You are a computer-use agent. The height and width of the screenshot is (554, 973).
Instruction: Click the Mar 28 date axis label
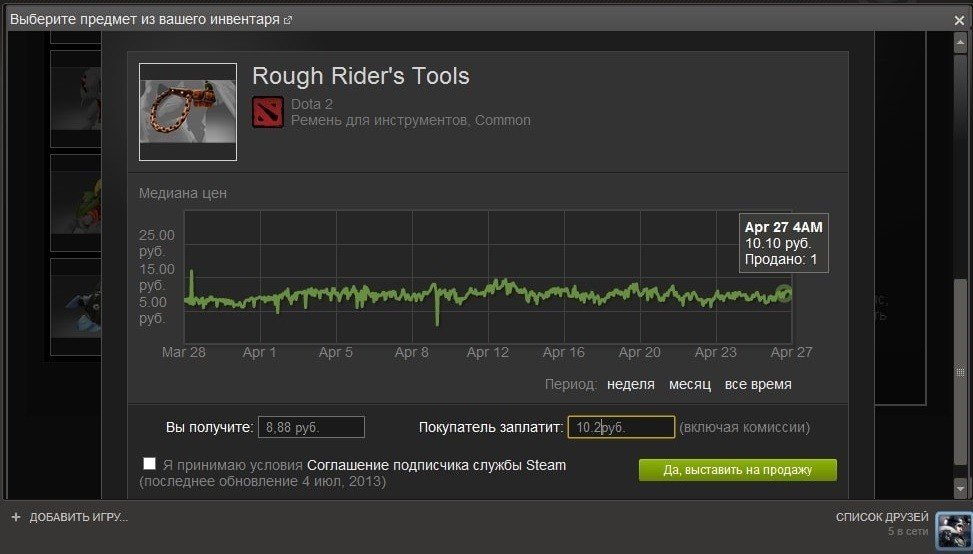point(184,352)
